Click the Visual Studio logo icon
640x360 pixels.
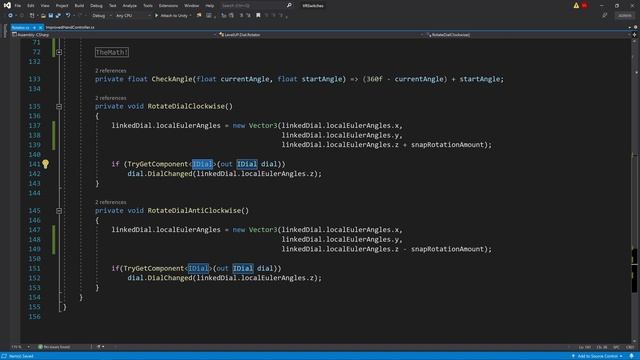point(7,5)
